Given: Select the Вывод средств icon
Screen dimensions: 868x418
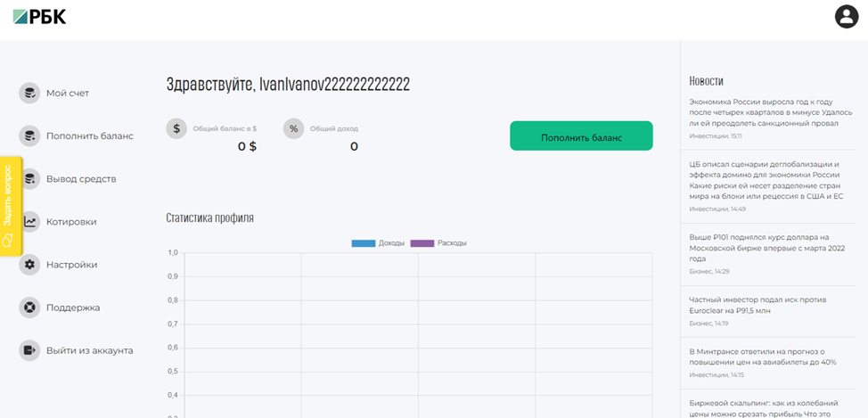Looking at the screenshot, I should tap(29, 179).
